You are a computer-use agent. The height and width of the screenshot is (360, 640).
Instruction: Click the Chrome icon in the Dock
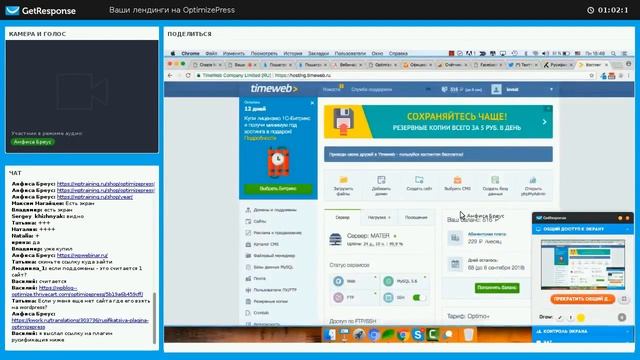[x=402, y=335]
